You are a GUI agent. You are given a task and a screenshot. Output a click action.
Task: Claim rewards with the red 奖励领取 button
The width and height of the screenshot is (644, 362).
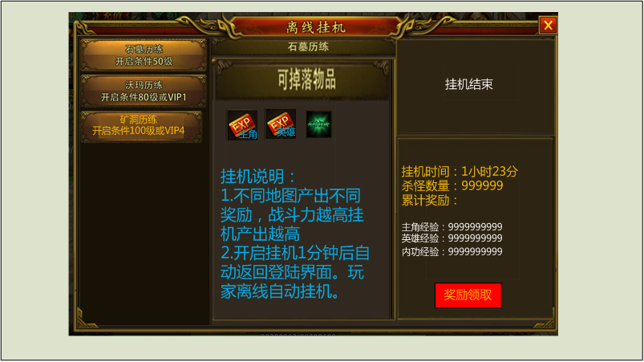(x=468, y=295)
